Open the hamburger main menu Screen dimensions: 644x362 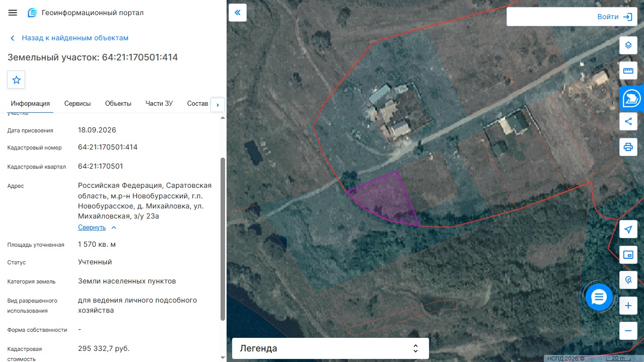13,13
